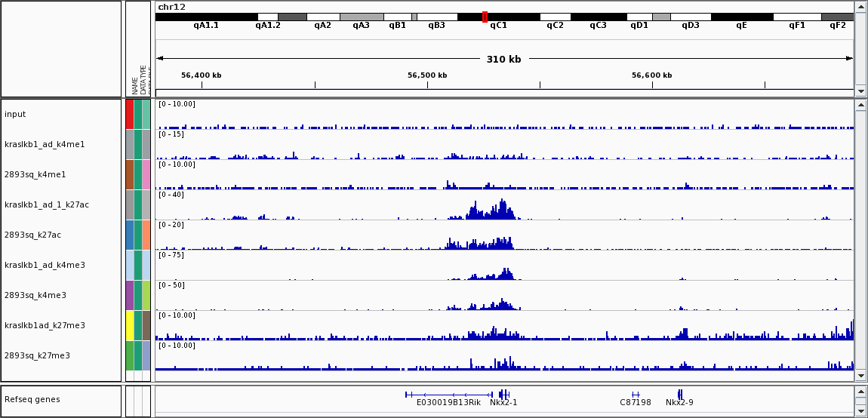Select the Refseq genes track label
This screenshot has width=868, height=418.
point(32,399)
